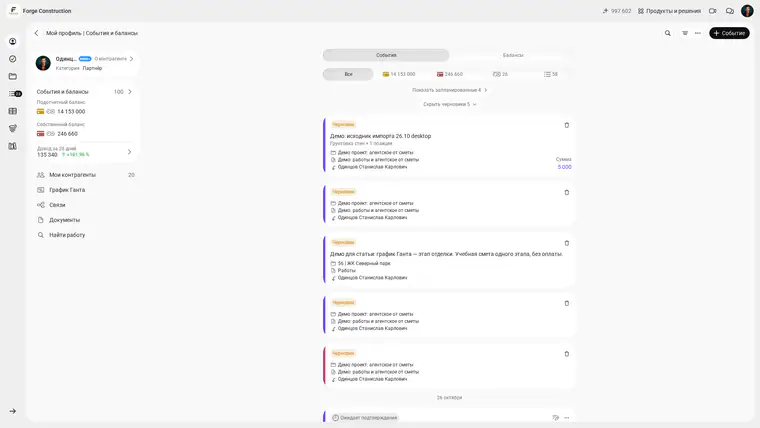The height and width of the screenshot is (428, 760).
Task: Open the chat messages icon in top bar
Action: tap(729, 11)
